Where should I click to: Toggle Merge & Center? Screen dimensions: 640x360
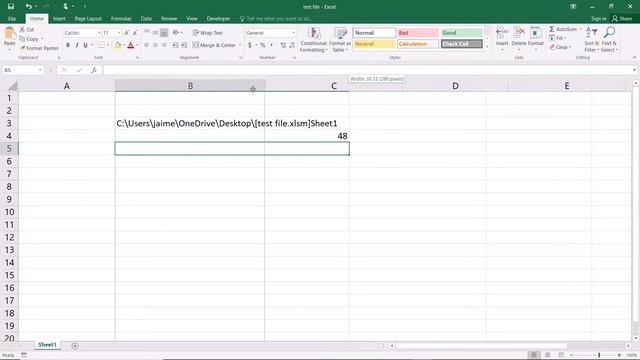pyautogui.click(x=214, y=45)
